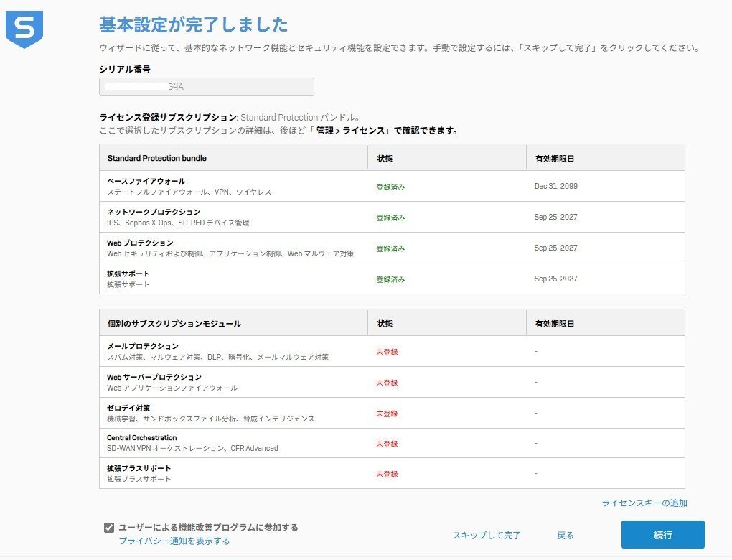Select the ゼロデイ対策 module row
The height and width of the screenshot is (560, 732).
(128, 408)
